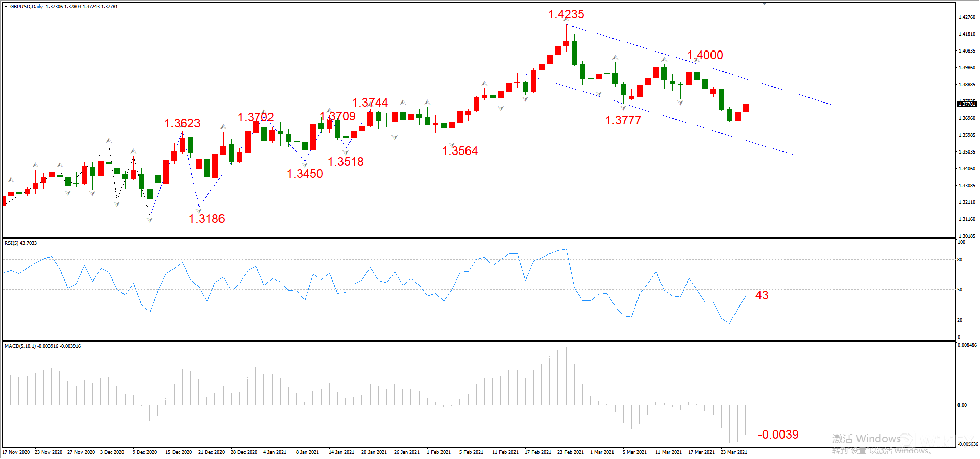Click the 17 Nov 2020 date label
This screenshot has width=980, height=459.
[x=16, y=452]
